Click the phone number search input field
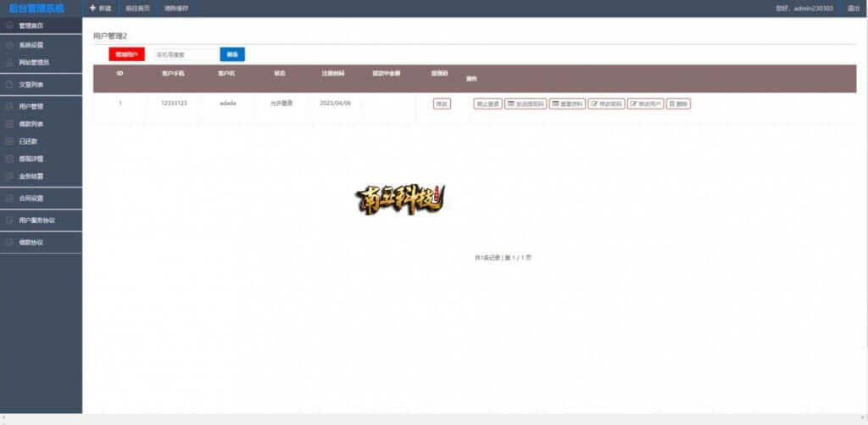The image size is (868, 425). click(x=185, y=54)
